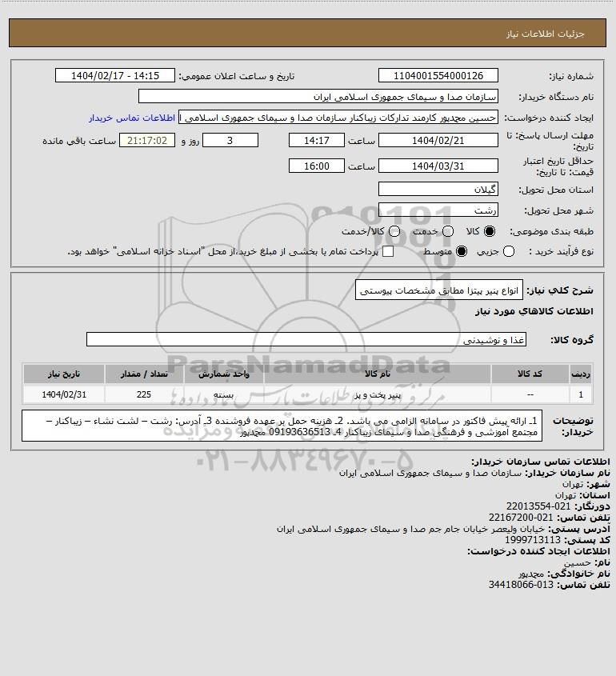Click the نام دستگاه خریدار field
The image size is (616, 676).
click(318, 97)
